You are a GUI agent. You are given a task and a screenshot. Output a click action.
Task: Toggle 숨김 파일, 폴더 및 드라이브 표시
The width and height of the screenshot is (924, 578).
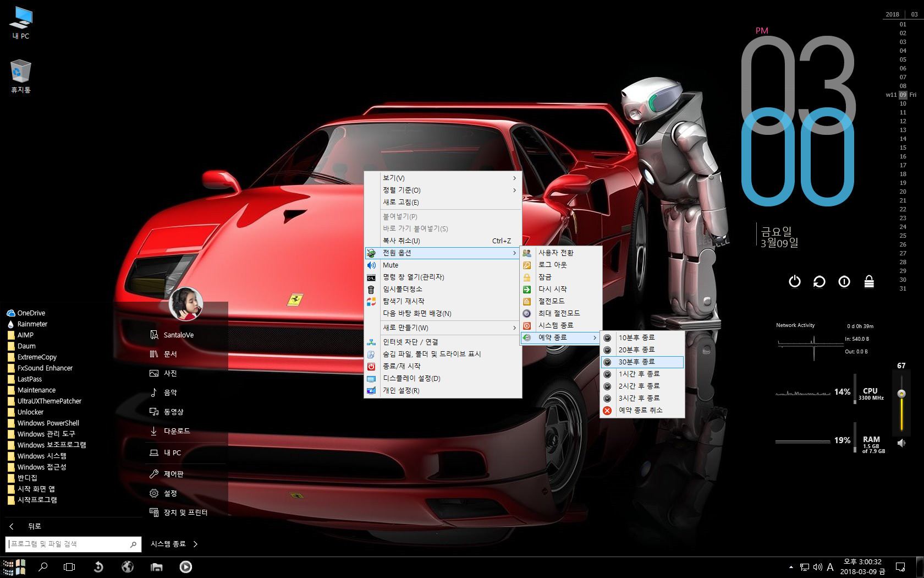443,354
